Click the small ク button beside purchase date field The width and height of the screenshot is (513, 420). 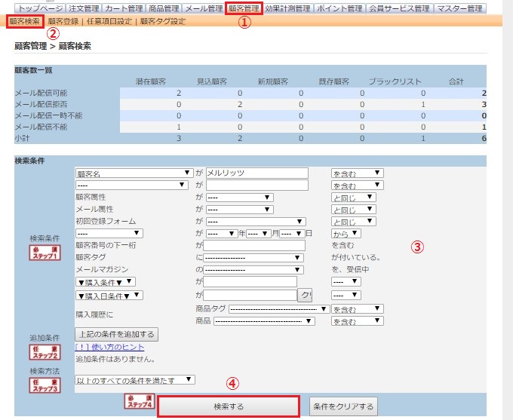pos(305,296)
